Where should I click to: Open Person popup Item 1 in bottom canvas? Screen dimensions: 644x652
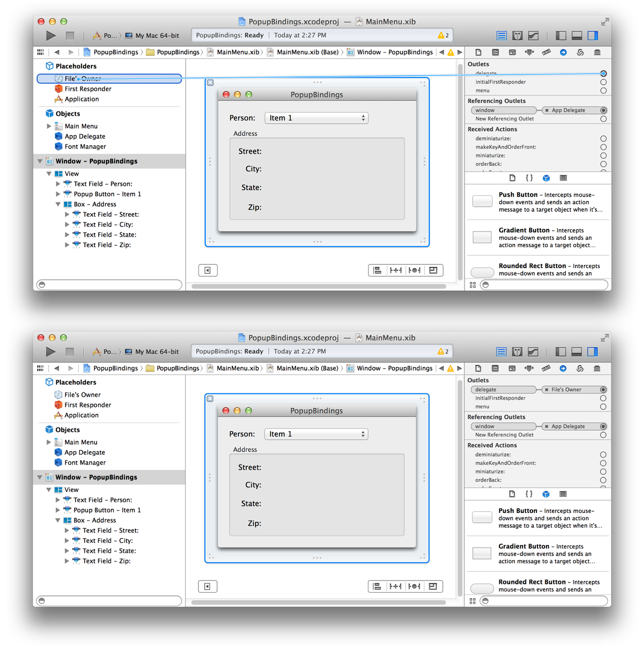tap(316, 434)
